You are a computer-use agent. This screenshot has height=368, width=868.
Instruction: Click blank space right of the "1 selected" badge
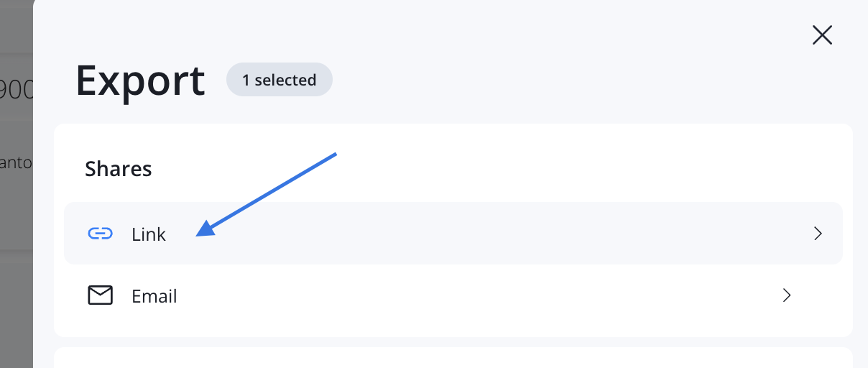tap(539, 80)
